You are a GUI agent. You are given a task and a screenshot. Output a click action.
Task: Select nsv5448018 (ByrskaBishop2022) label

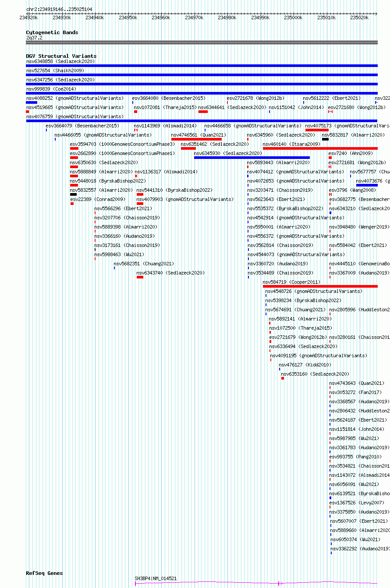[108, 181]
